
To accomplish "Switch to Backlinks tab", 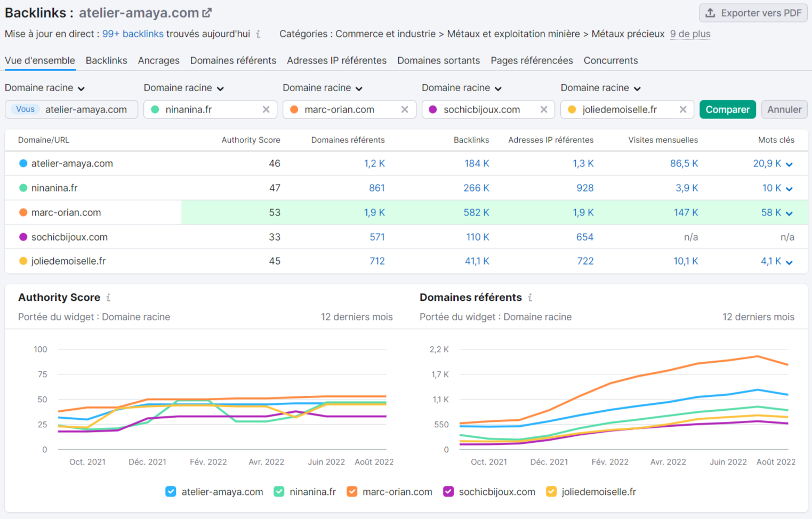I will [107, 60].
